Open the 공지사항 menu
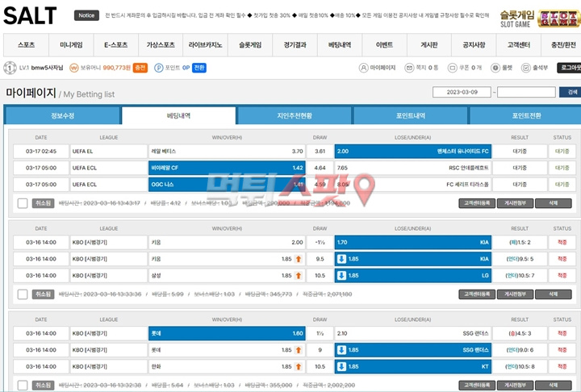This screenshot has height=392, width=581. coord(474,45)
